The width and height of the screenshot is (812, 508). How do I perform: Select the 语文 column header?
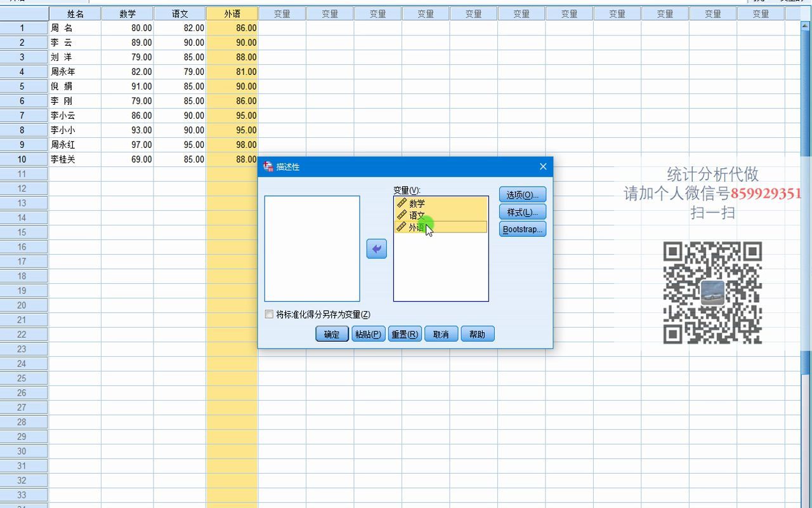pyautogui.click(x=180, y=13)
